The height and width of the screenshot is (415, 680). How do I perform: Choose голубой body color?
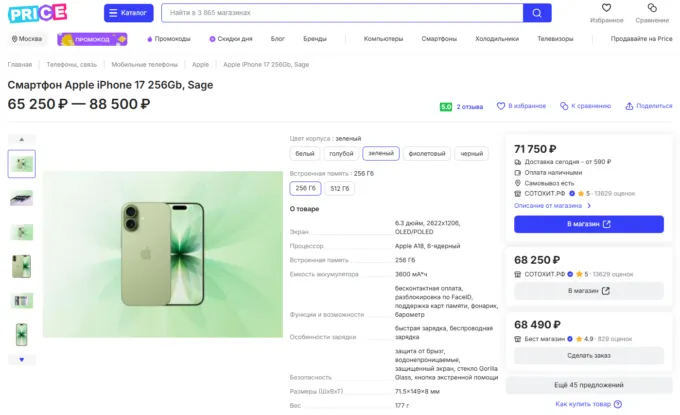coord(341,154)
